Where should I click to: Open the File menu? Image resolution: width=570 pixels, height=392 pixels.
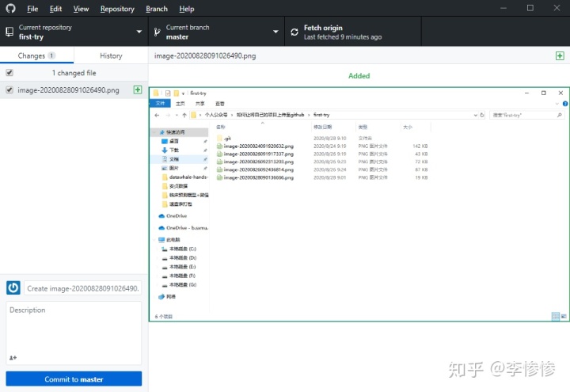tap(32, 9)
